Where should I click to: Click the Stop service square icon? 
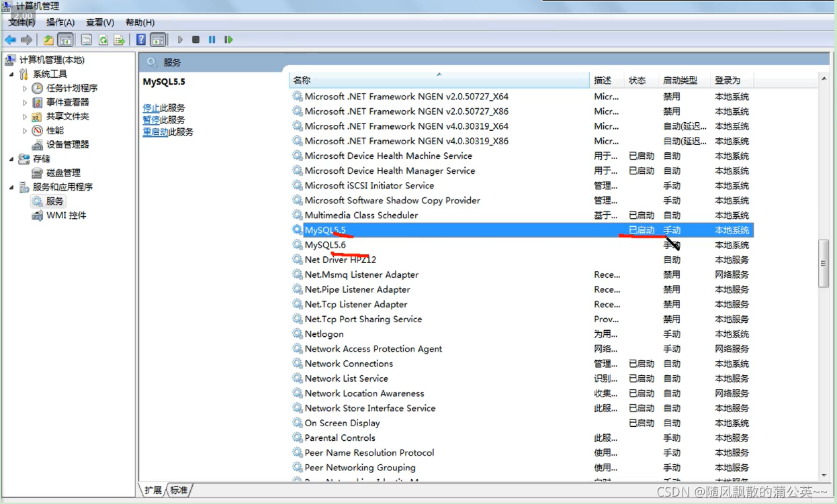point(195,40)
